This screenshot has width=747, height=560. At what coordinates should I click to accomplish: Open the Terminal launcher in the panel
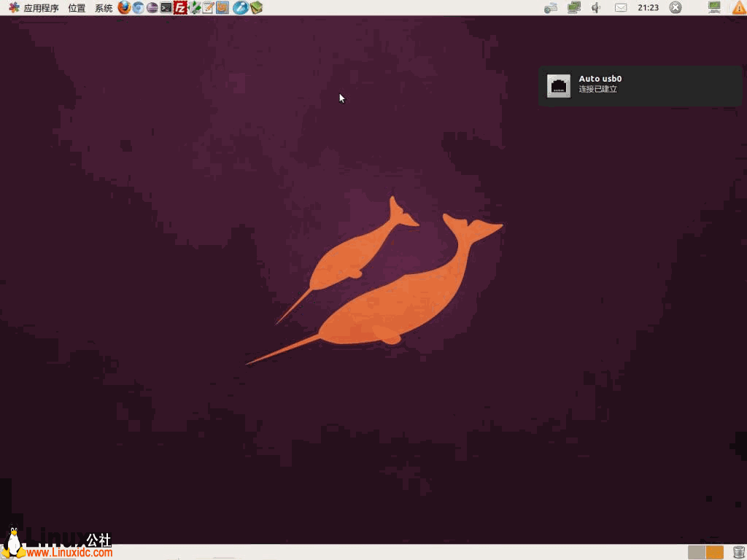coord(166,8)
